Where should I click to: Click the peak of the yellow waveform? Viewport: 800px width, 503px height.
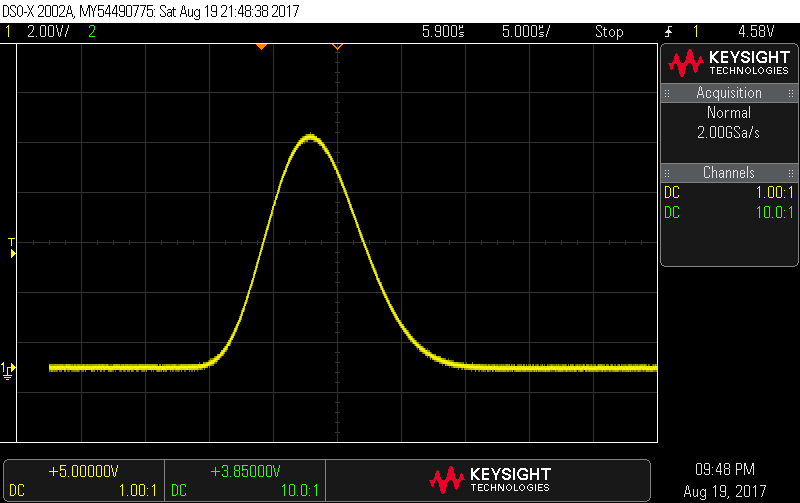tap(310, 137)
